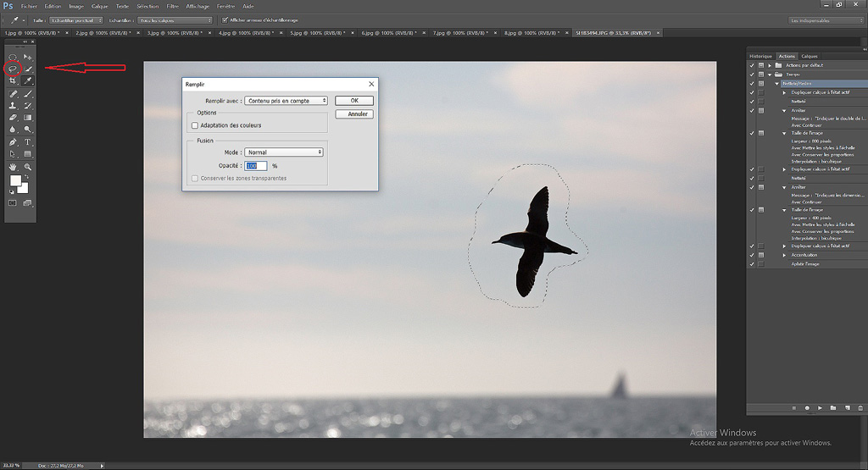Viewport: 868px width, 470px height.
Task: Open the Remplir avec dropdown
Action: point(285,101)
